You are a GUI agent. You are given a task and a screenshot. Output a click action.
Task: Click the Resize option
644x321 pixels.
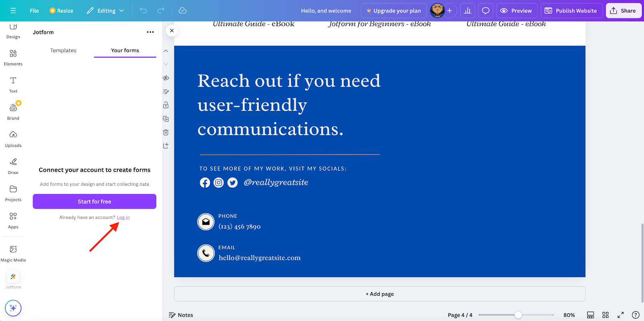click(61, 10)
